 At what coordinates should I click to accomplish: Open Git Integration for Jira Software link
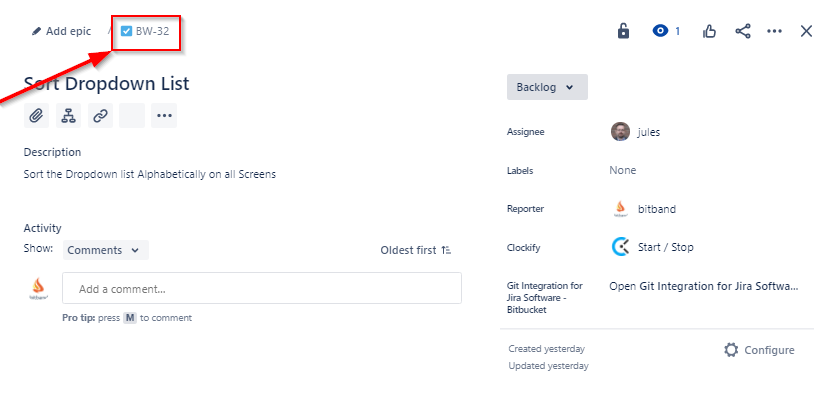pos(704,286)
